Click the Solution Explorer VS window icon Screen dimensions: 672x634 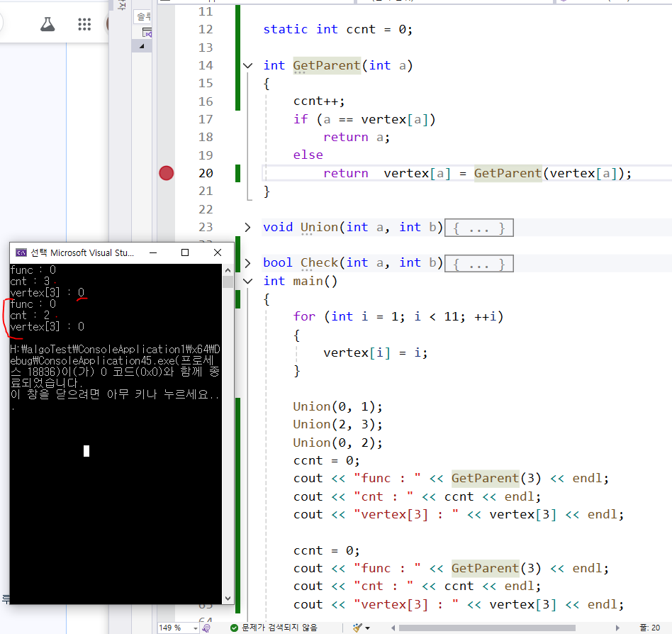click(147, 33)
